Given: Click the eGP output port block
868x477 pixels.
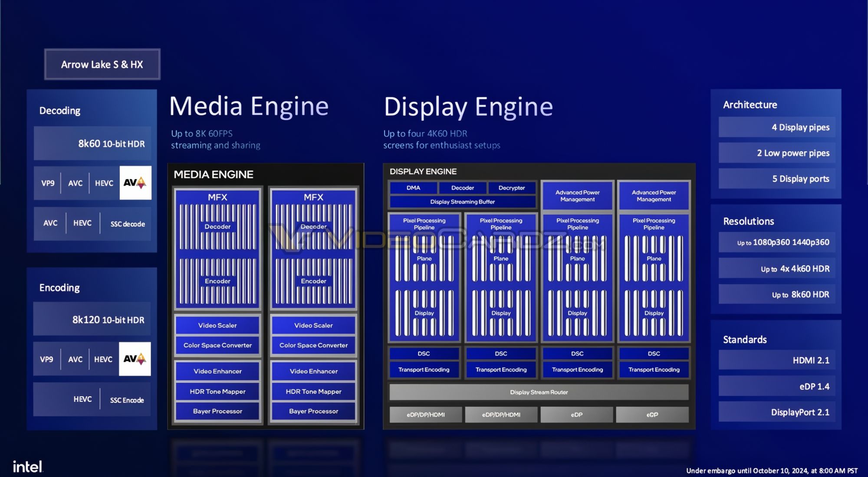Looking at the screenshot, I should (x=652, y=415).
